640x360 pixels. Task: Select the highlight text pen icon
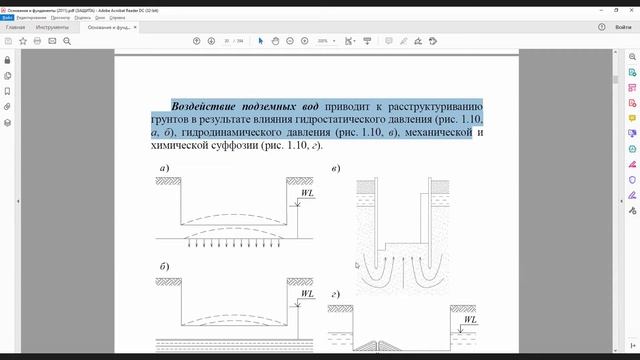coord(404,41)
